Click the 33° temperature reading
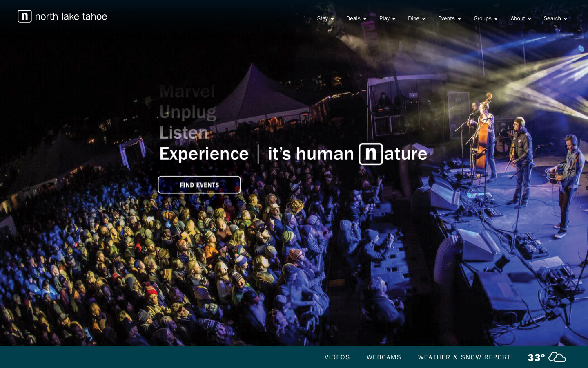This screenshot has width=588, height=368. (536, 357)
